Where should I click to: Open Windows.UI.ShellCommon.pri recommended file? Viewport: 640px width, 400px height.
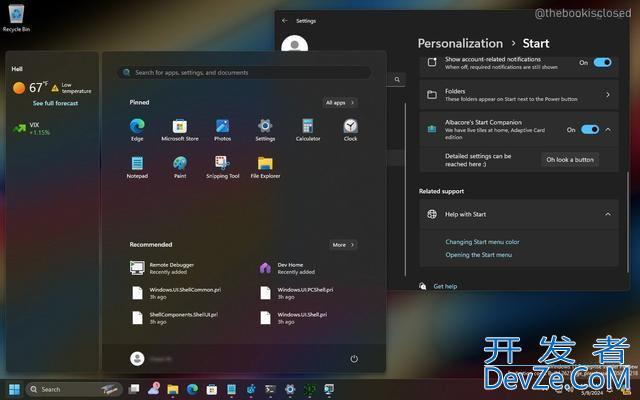point(176,293)
